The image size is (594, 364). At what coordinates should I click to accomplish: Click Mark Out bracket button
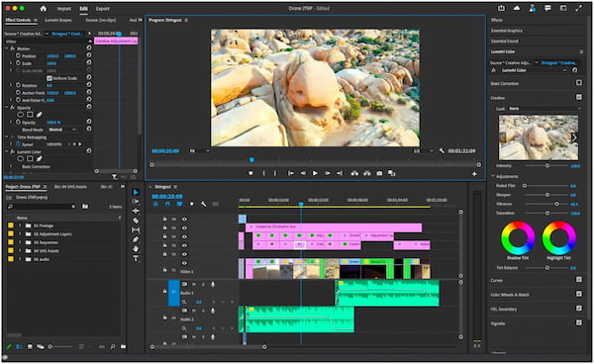click(x=275, y=173)
